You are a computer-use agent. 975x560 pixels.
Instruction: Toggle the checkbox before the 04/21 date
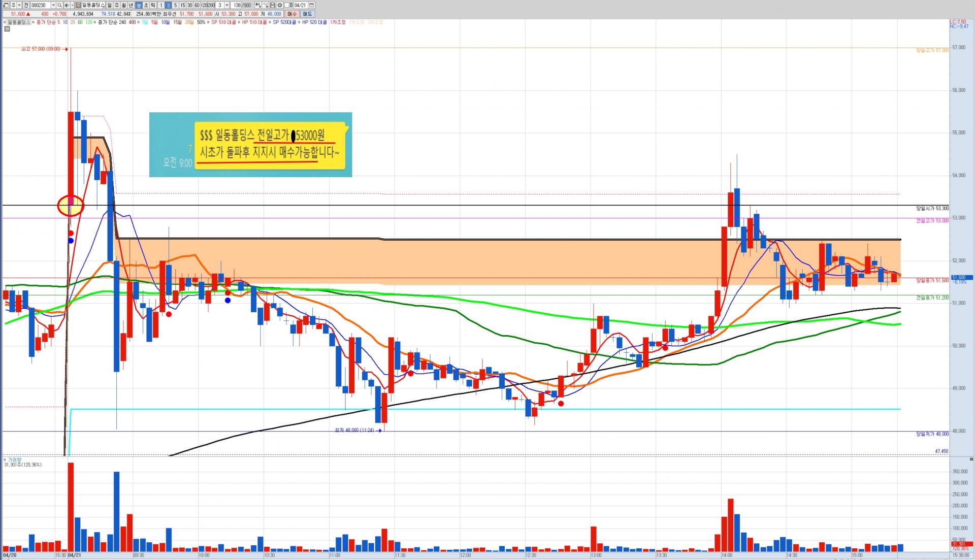[287, 5]
